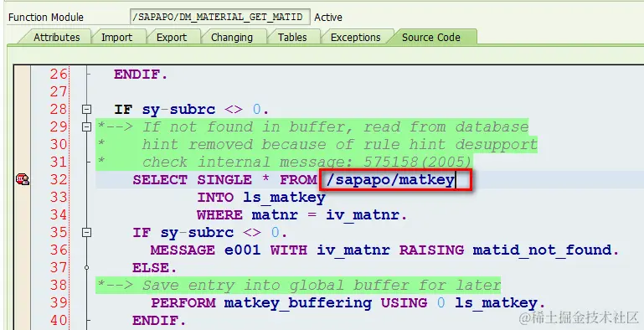Click comment 'check internal message: 575158(2005)'
This screenshot has width=644, height=330.
307,162
